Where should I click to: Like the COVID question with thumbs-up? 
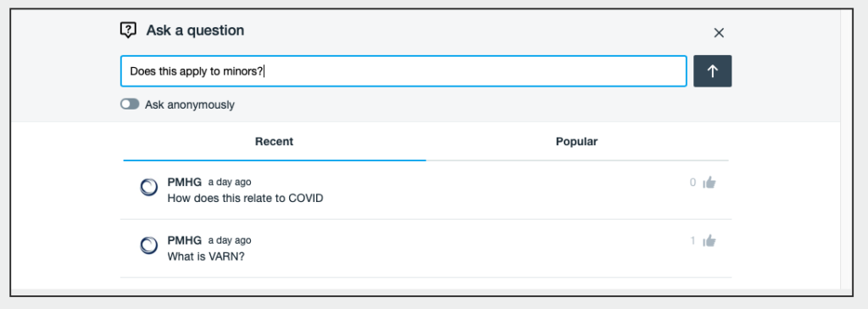click(709, 183)
